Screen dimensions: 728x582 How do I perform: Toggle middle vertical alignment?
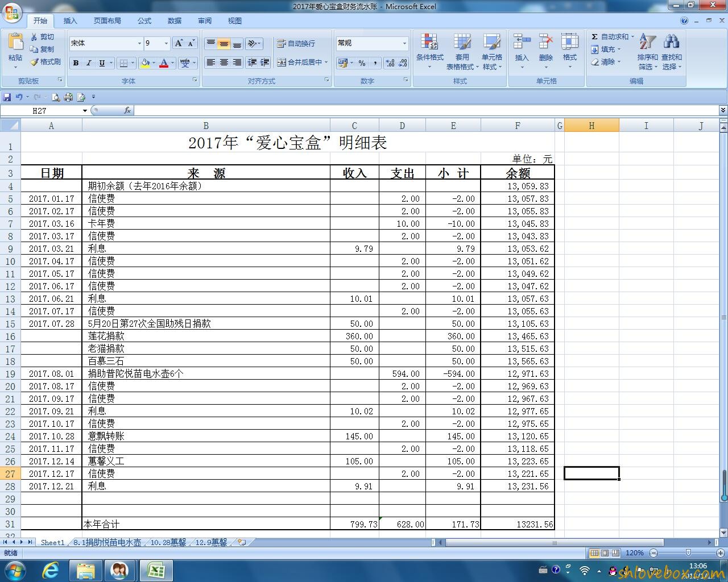[x=224, y=43]
